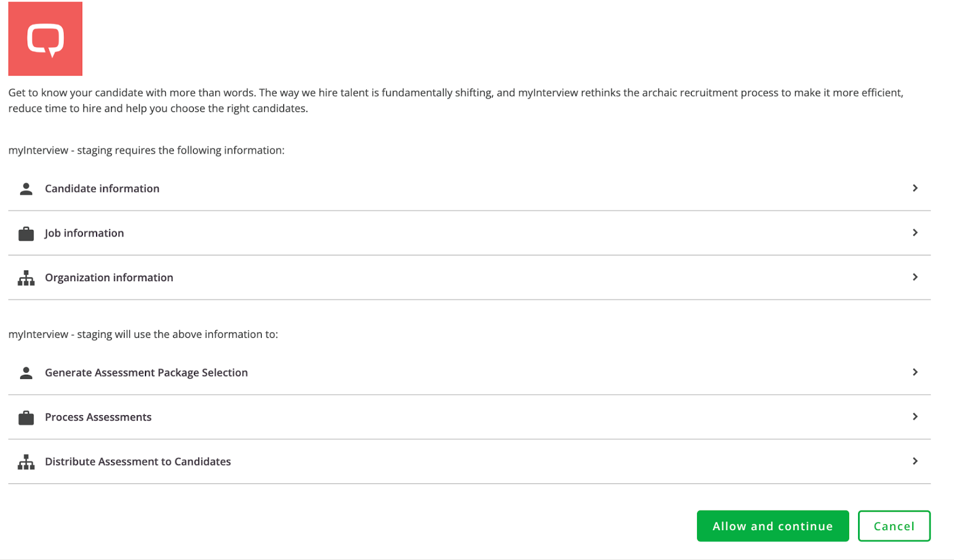Click the briefcase icon beside Process Assessments
Viewport: 954px width, 560px height.
(26, 418)
